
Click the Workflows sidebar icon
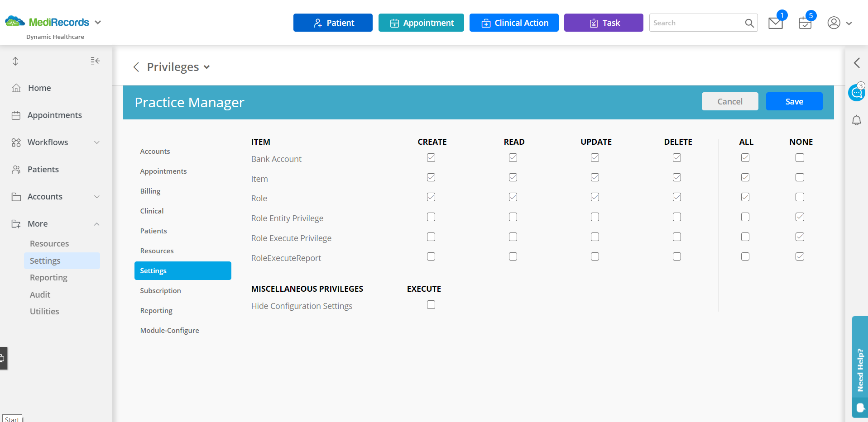pos(16,142)
